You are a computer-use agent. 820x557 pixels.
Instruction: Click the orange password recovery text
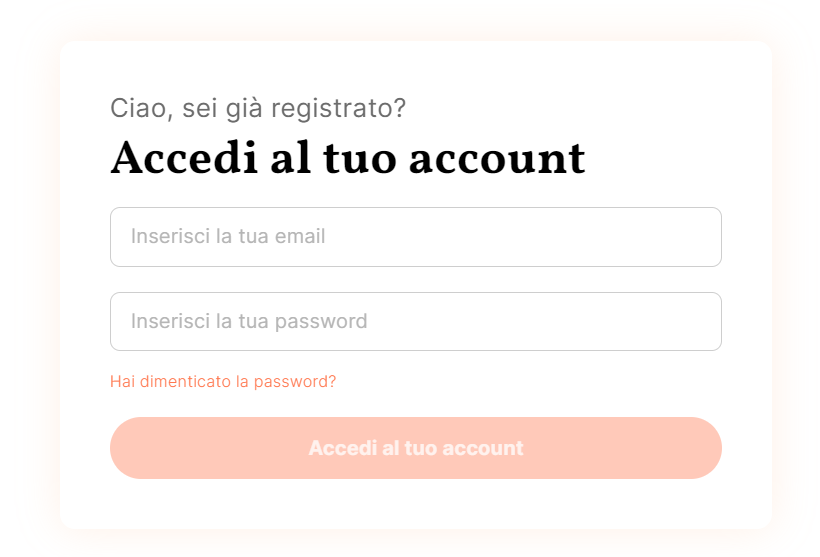click(x=223, y=382)
